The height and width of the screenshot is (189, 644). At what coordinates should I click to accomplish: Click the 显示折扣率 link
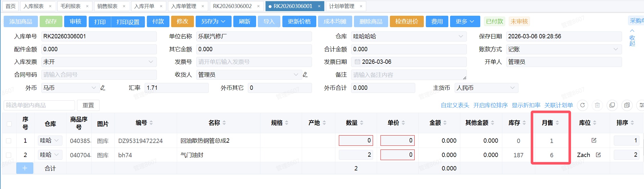point(526,105)
